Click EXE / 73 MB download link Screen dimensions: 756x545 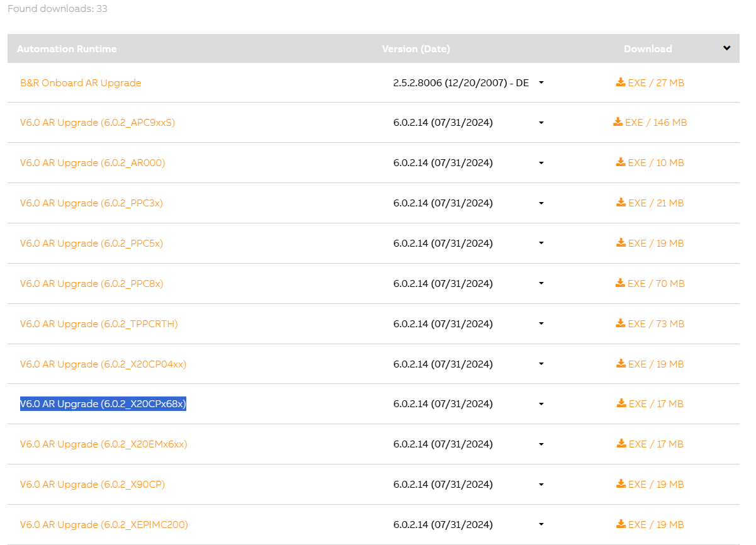click(650, 323)
